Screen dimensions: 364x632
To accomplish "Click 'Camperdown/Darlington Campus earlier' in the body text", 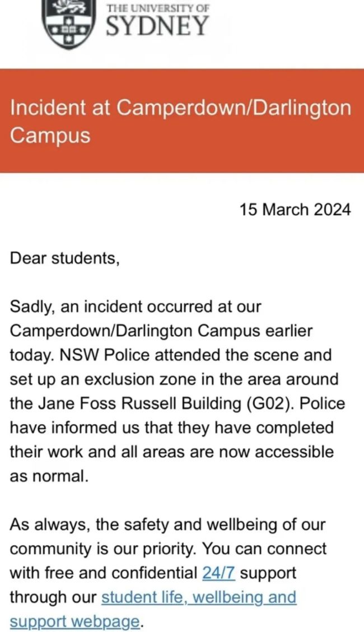I will pos(161,331).
